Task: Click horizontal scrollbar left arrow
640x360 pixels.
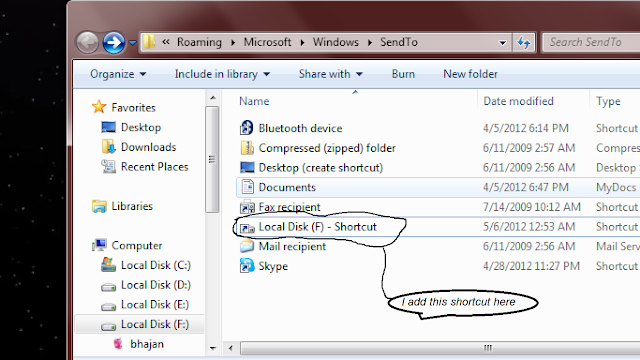Action: click(231, 348)
